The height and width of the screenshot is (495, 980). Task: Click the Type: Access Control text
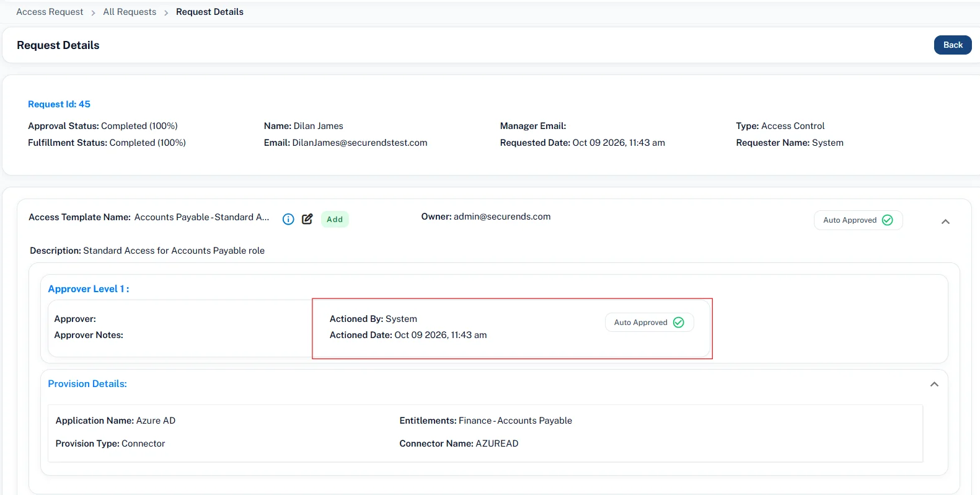[x=780, y=126]
